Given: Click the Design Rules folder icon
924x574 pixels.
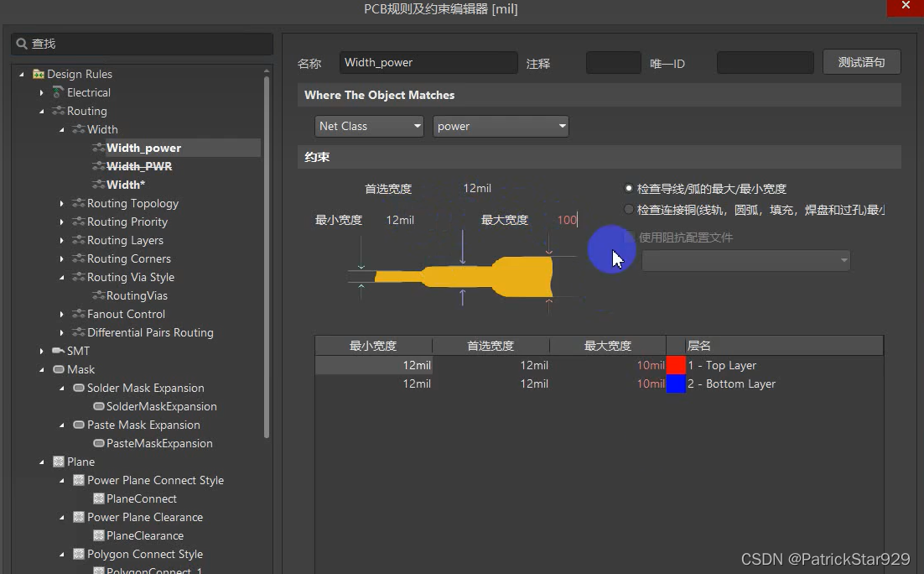Looking at the screenshot, I should 39,74.
